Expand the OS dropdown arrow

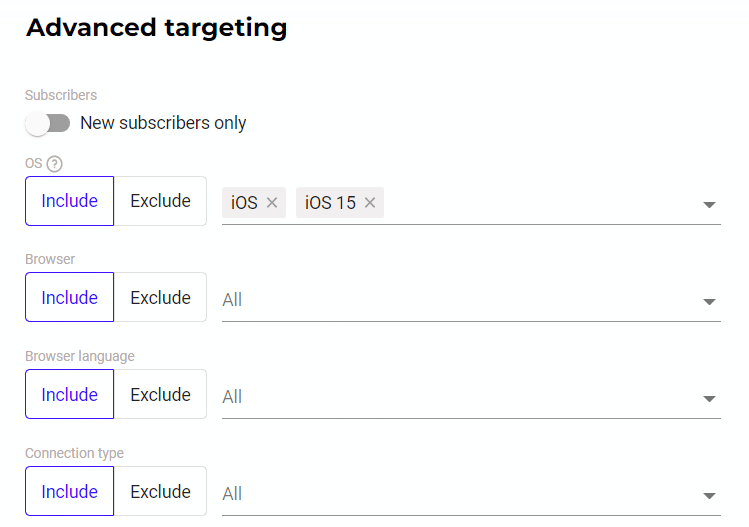point(709,205)
